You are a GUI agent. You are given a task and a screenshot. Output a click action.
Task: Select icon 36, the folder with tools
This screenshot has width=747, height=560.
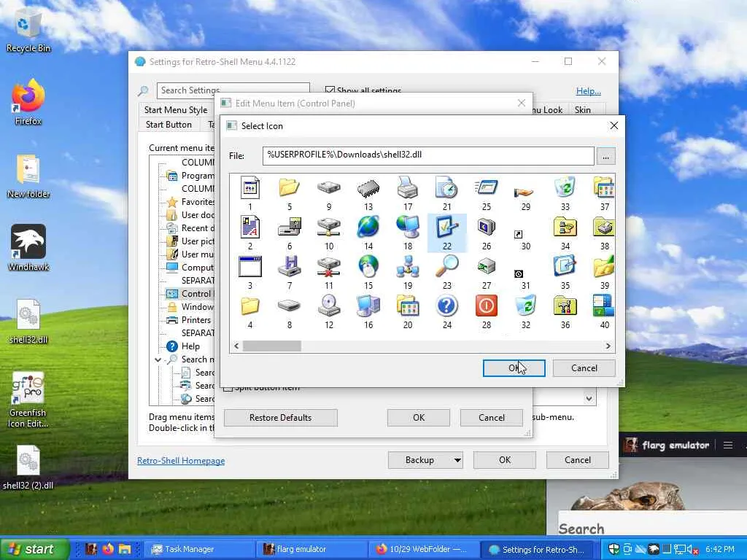[565, 306]
